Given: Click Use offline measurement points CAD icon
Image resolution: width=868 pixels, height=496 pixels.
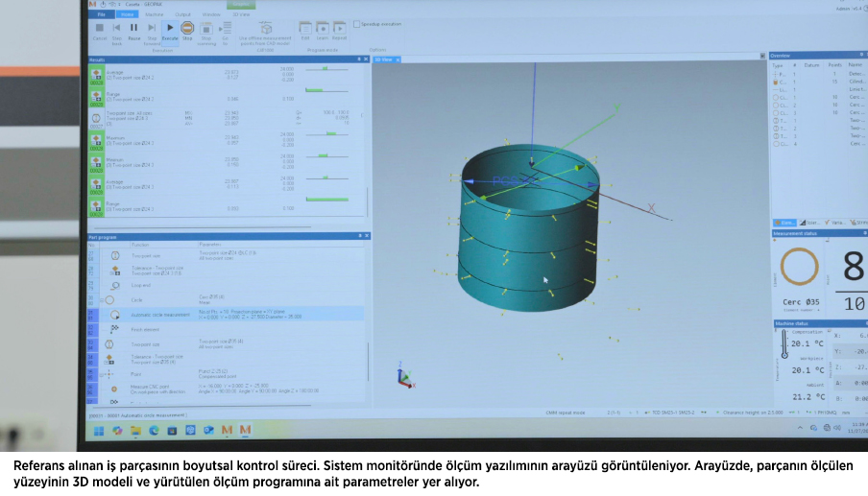Looking at the screenshot, I should point(266,30).
